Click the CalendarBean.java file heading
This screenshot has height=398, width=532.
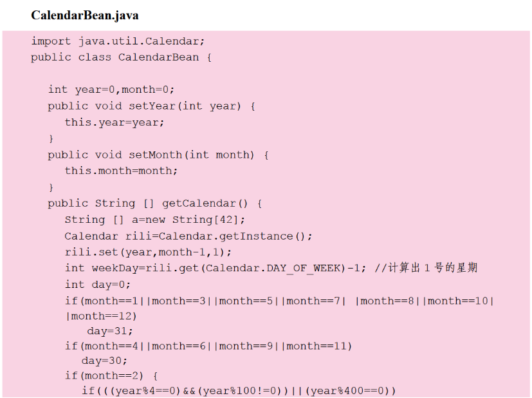[84, 15]
